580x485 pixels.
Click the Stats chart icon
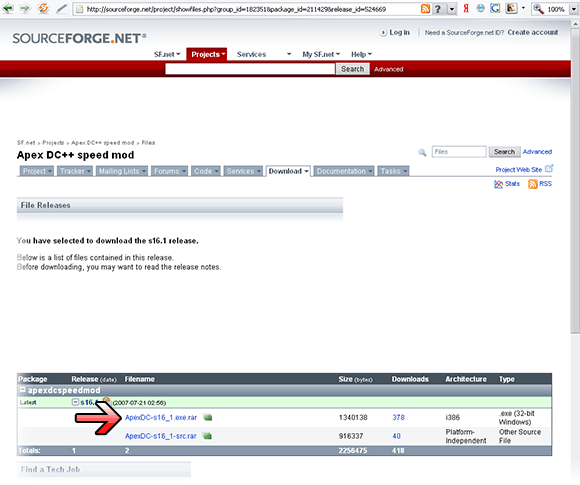[x=498, y=184]
